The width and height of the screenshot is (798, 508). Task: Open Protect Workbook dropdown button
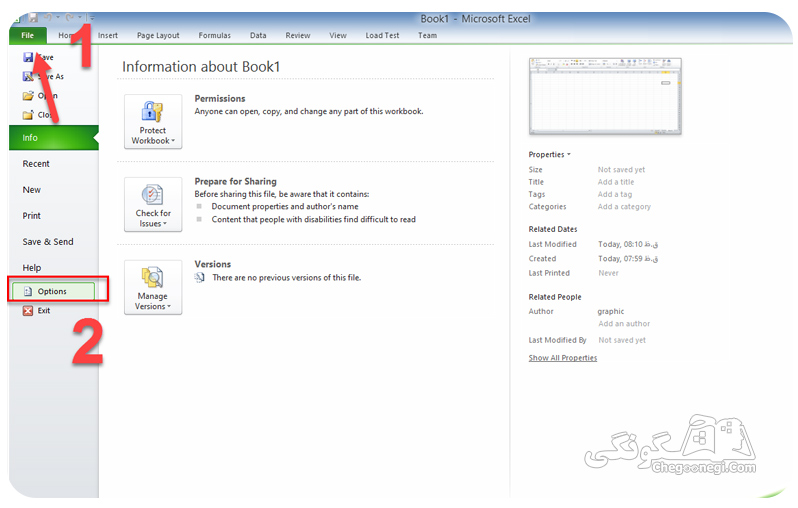(153, 122)
